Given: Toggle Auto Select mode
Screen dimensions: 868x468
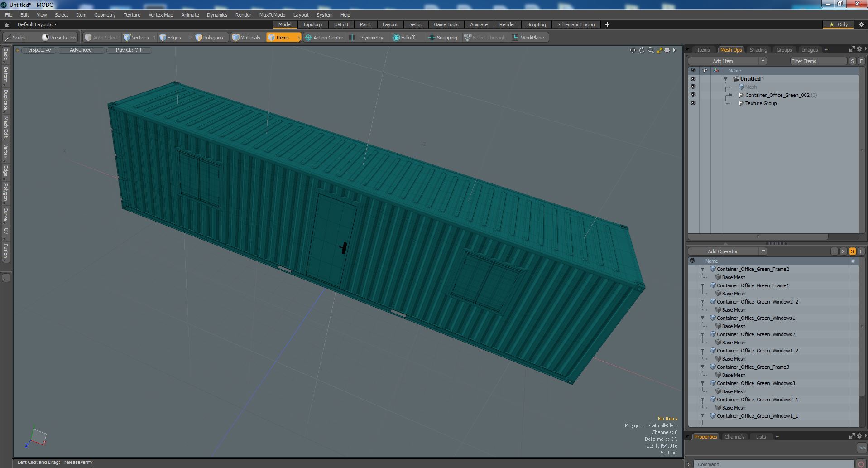Looking at the screenshot, I should [101, 38].
